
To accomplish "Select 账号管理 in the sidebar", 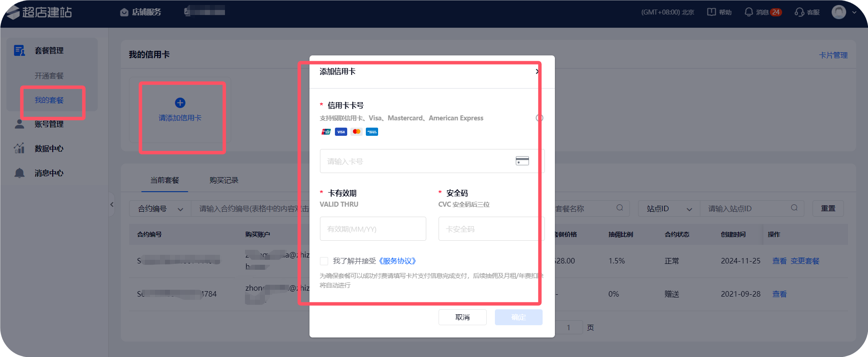I will (49, 124).
